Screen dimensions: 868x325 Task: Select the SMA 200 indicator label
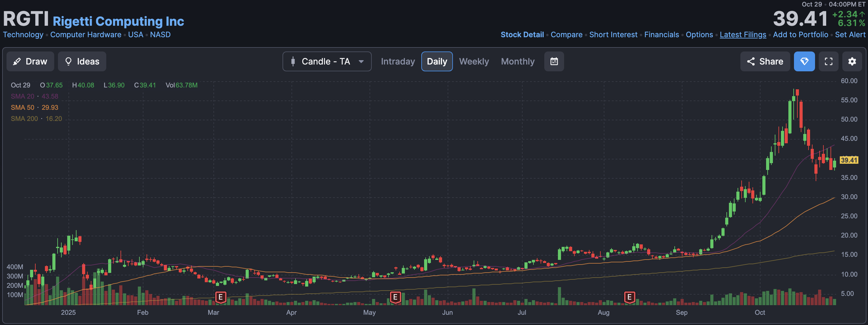(24, 119)
